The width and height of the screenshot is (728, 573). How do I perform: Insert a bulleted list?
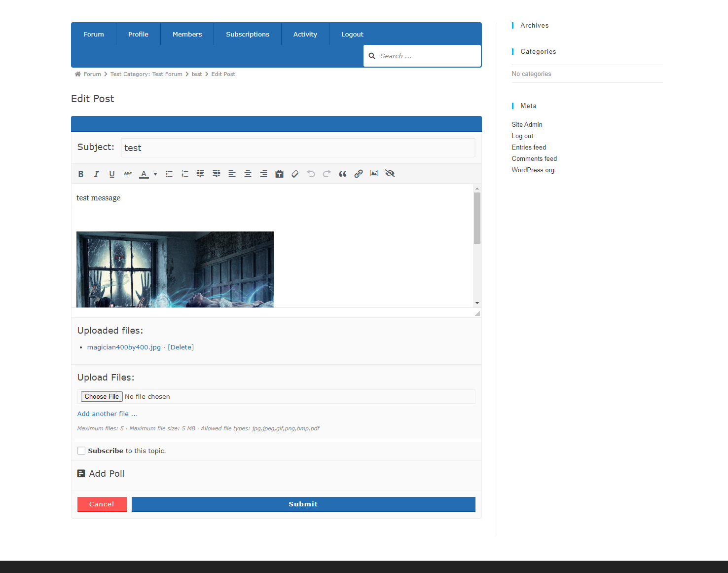(x=169, y=174)
